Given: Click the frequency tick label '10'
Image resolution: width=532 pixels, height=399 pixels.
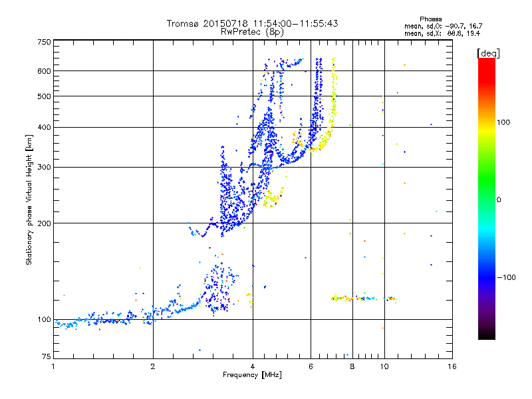Looking at the screenshot, I should (384, 366).
